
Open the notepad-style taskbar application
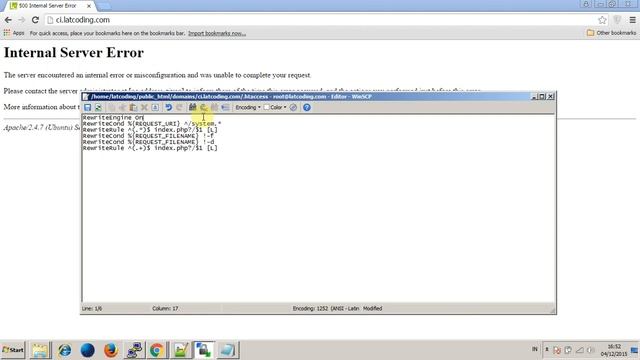tap(227, 350)
